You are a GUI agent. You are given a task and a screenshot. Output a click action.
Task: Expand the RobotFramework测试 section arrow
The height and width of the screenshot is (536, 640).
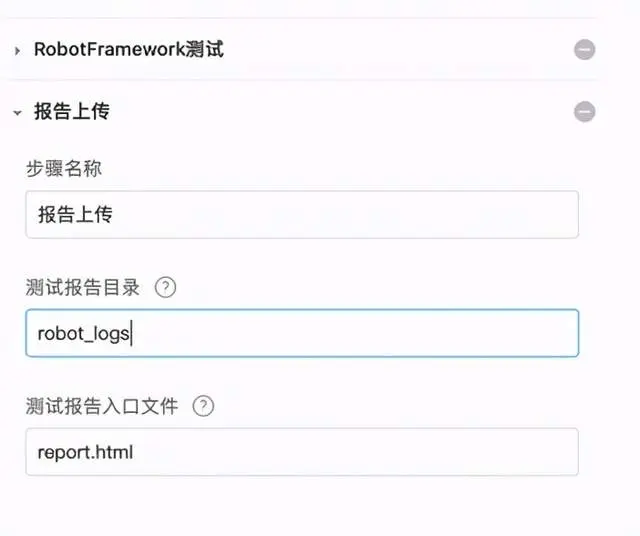coord(17,50)
